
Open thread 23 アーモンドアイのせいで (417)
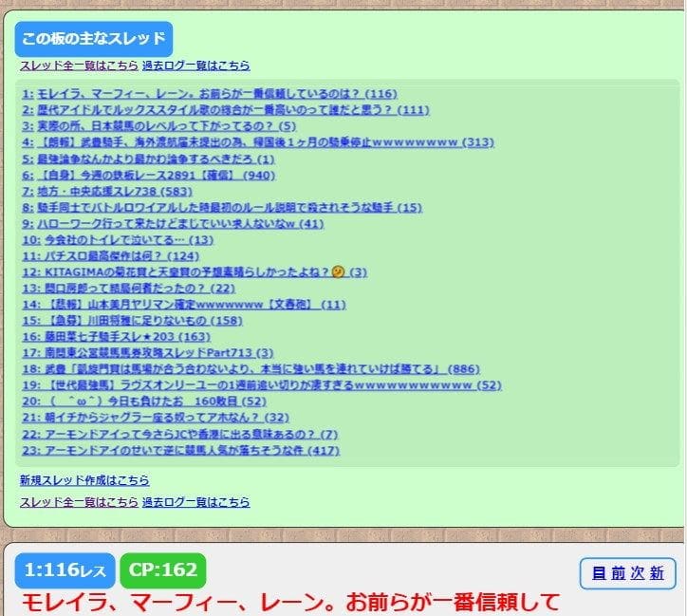pos(180,451)
